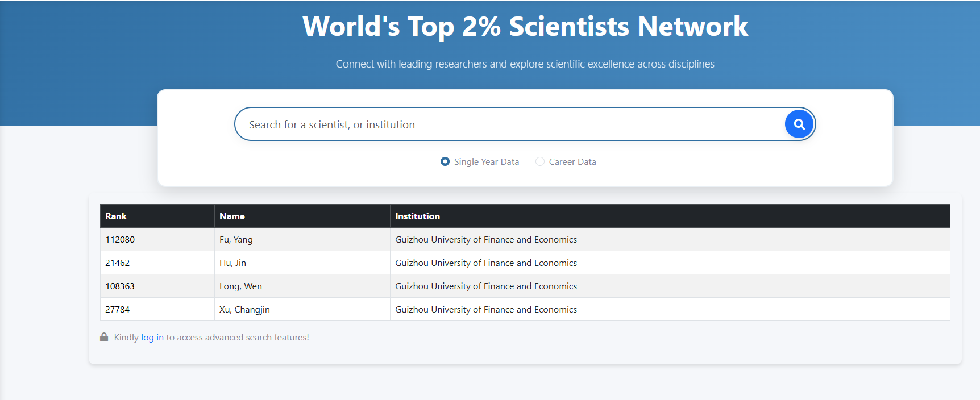Click the Name column header
The height and width of the screenshot is (400, 980).
232,216
